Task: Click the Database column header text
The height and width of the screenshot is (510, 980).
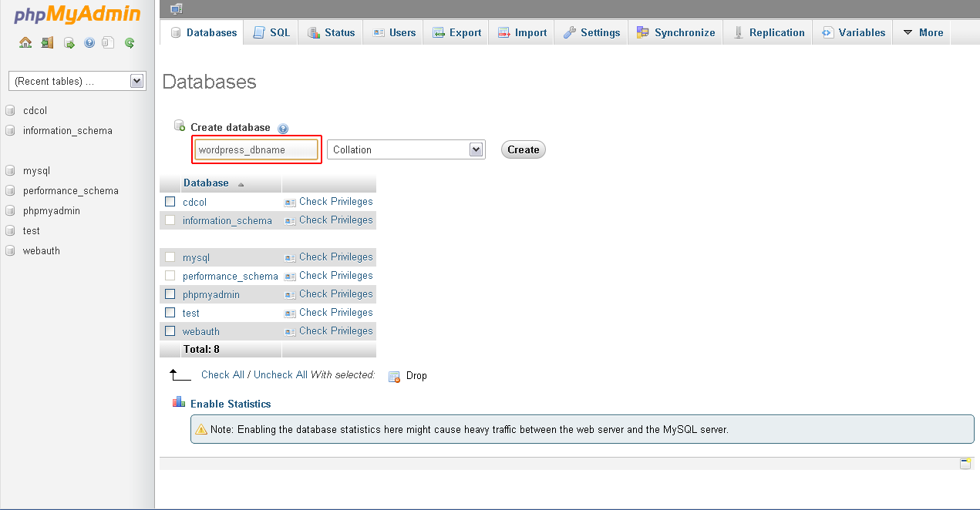Action: point(206,183)
